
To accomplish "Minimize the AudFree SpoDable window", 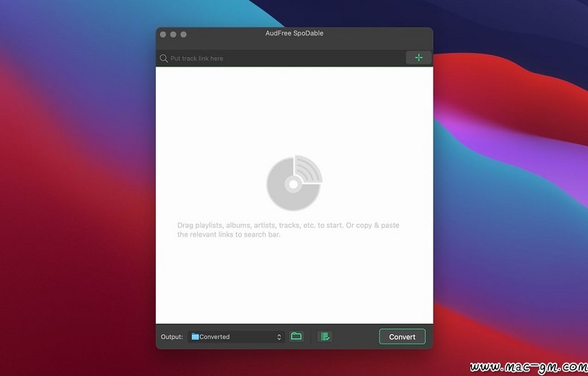I will tap(173, 35).
